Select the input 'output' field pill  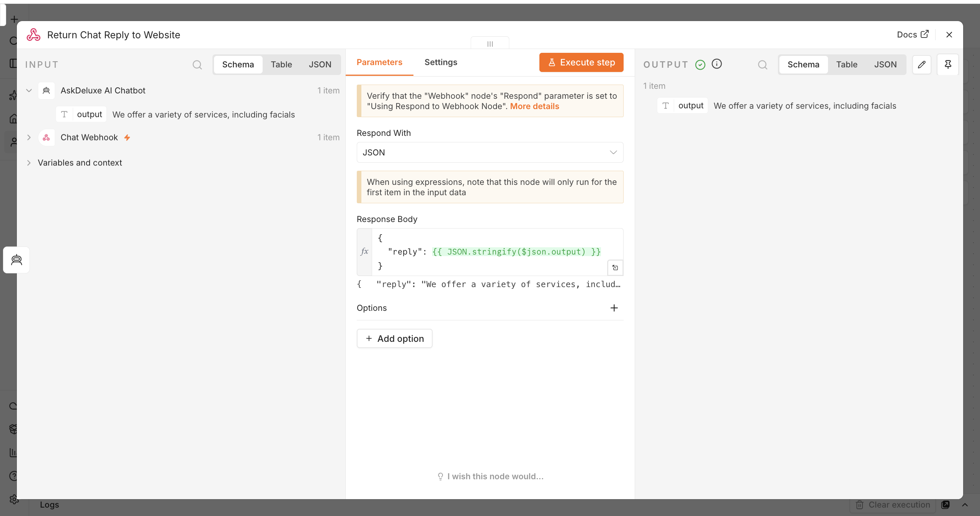(81, 114)
